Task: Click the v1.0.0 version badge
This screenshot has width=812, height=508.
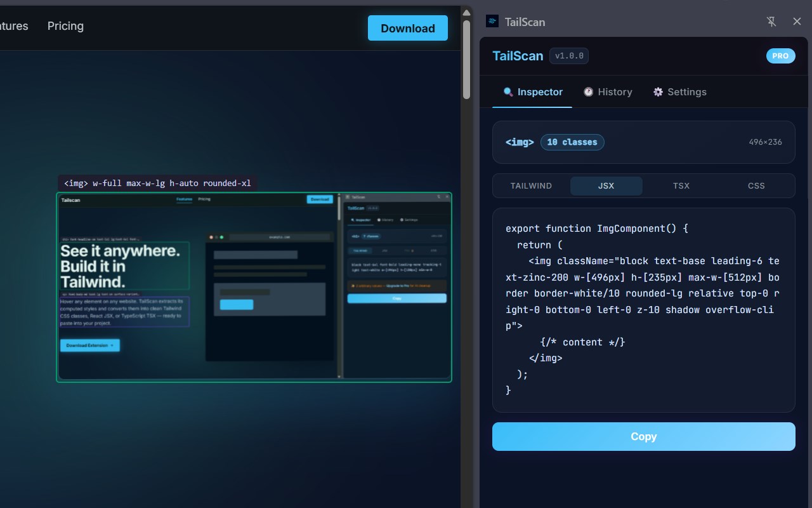Action: point(569,56)
